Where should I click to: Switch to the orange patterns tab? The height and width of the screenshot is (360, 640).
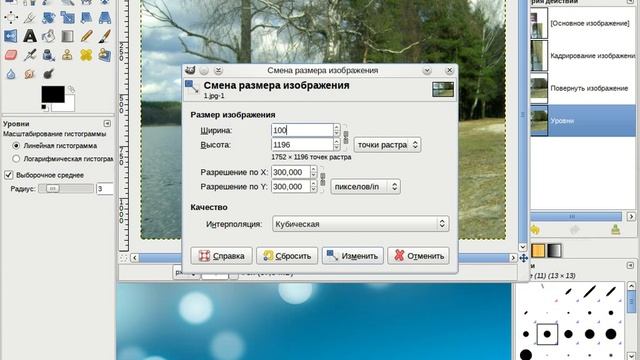coord(538,251)
